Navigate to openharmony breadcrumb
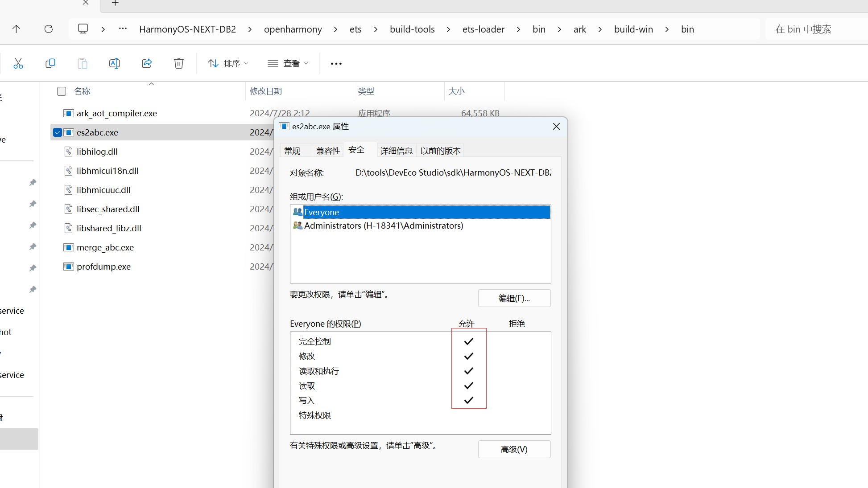Screen dimensions: 868x488 293,29
